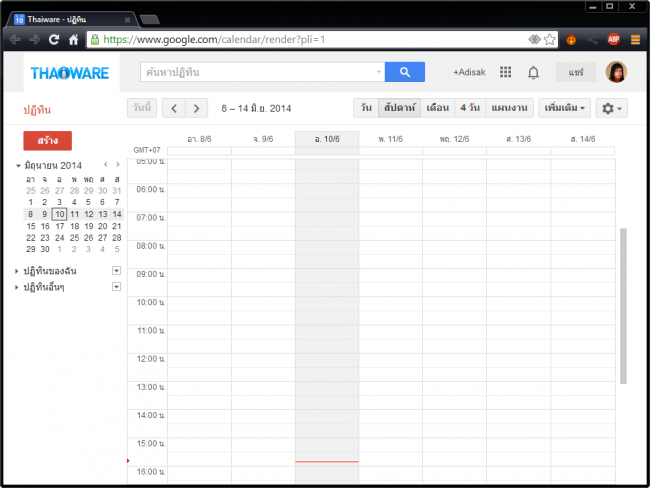Show next month in mini calendar
The image size is (650, 488).
118,165
